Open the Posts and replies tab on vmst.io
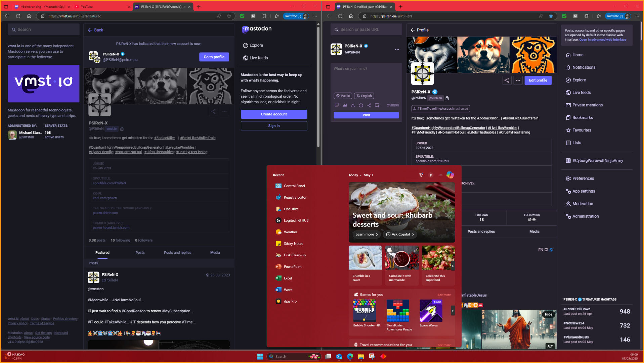This screenshot has height=363, width=644. coord(178,253)
